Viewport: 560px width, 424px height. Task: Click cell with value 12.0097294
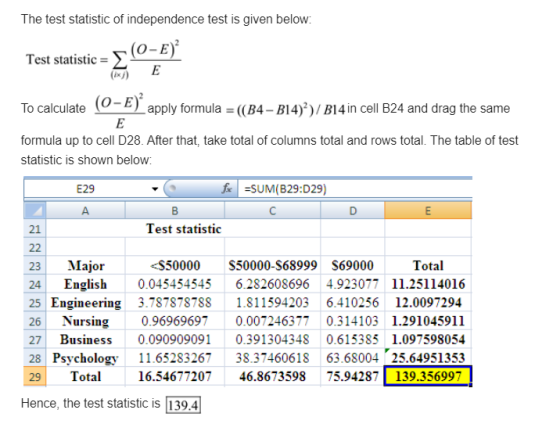click(x=428, y=303)
